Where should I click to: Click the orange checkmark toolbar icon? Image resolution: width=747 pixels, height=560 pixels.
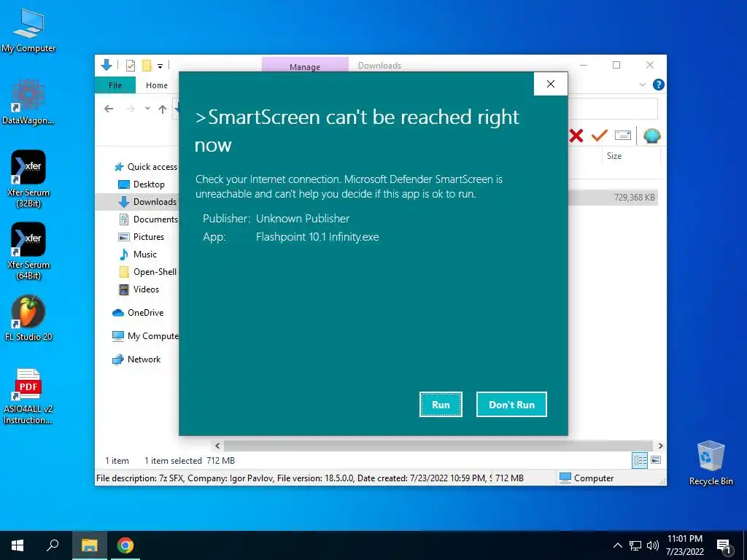tap(599, 136)
